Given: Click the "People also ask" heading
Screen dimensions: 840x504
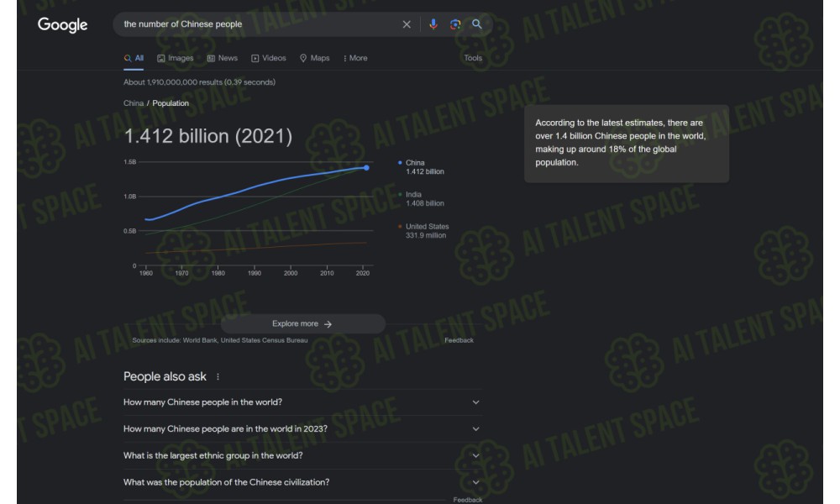Looking at the screenshot, I should pos(165,376).
